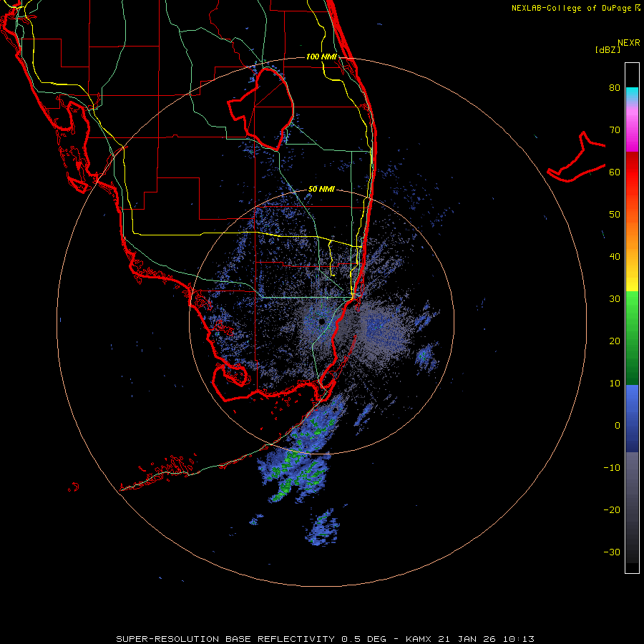
Task: Click the 20 dBZ value on the color scale
Action: click(x=615, y=341)
